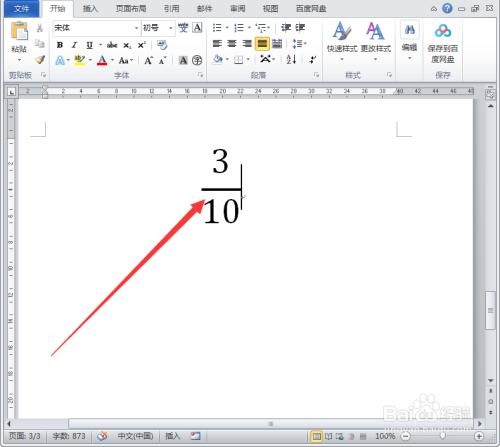This screenshot has width=500, height=447.
Task: Click the Quick Styles (快速样式) button
Action: [x=342, y=41]
